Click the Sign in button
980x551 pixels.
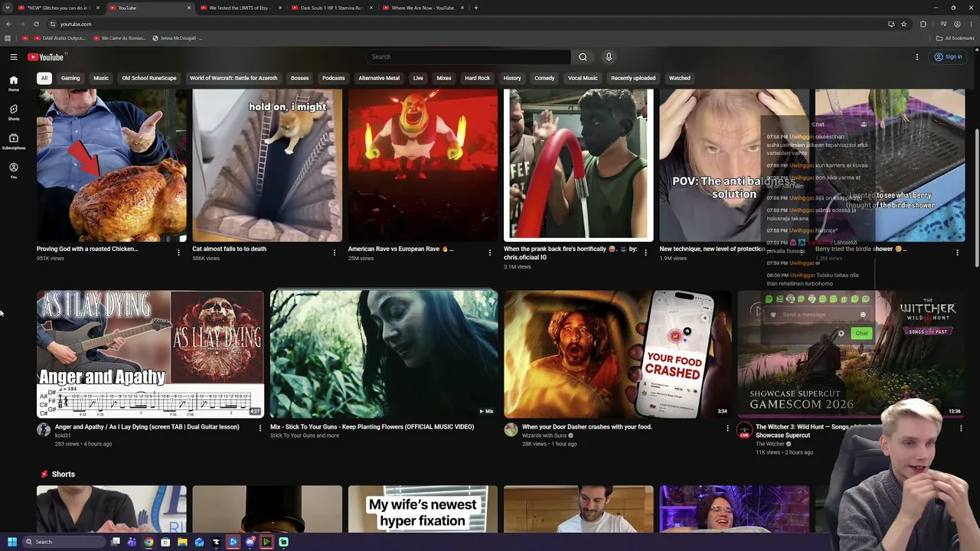coord(948,57)
